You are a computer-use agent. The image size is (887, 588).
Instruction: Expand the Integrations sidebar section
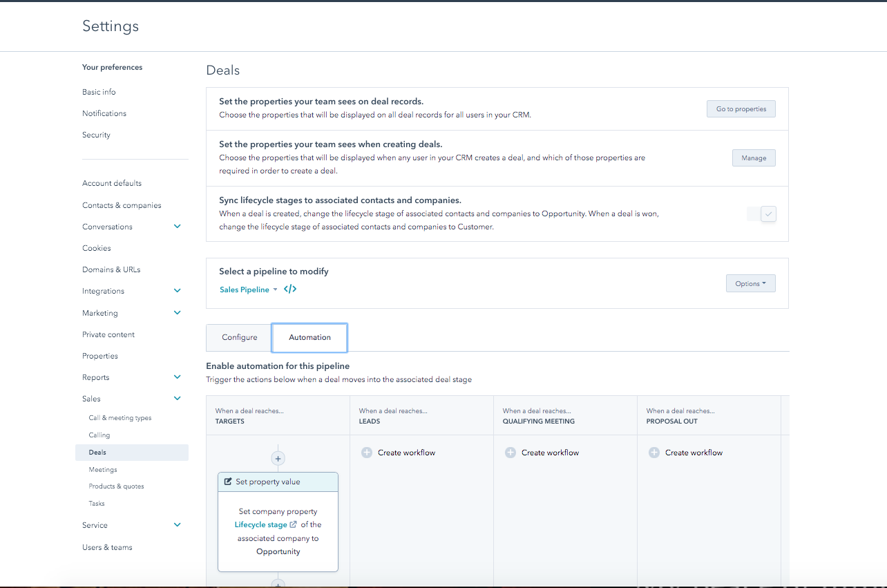[x=178, y=291]
